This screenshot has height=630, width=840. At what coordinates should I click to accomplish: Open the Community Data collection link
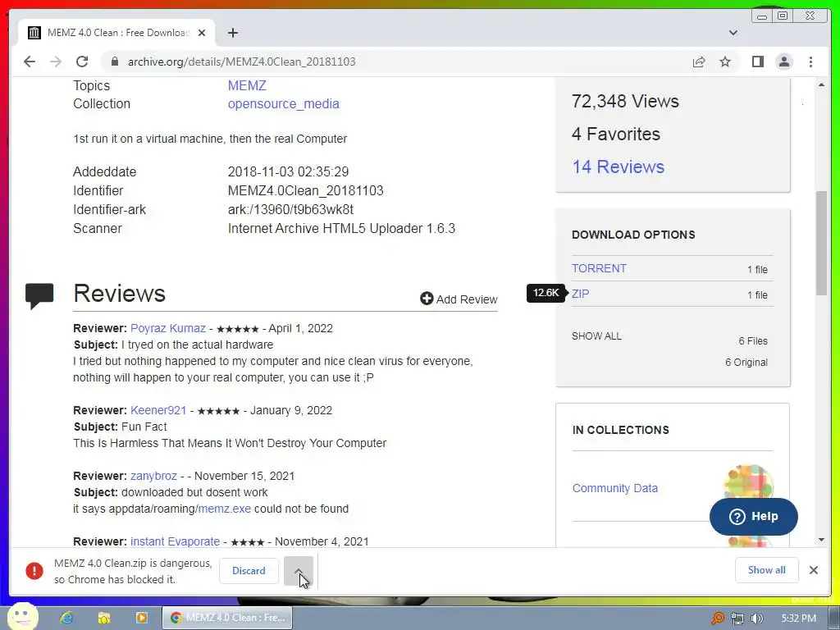(615, 488)
